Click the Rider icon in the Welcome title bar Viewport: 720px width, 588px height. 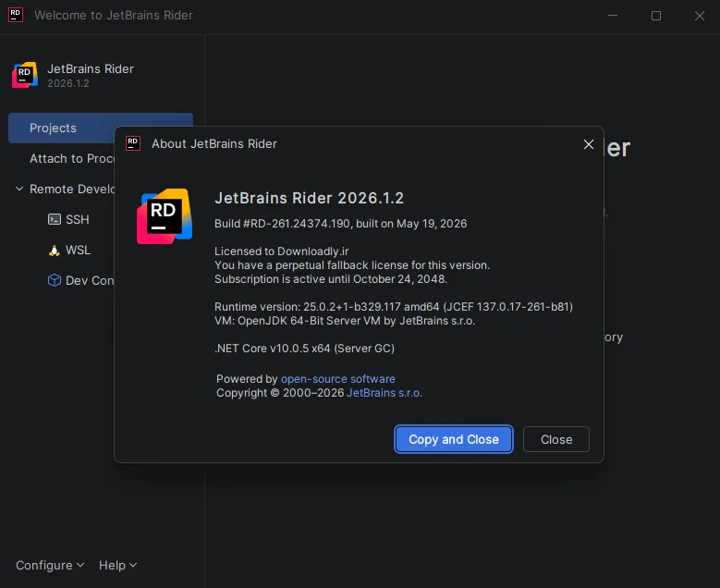tap(15, 15)
